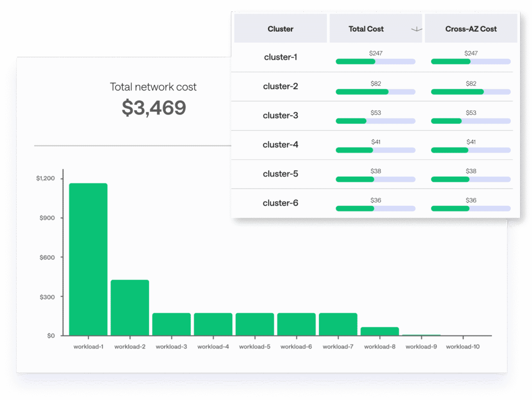
Task: Select the $36 Total Cost bar for cluster-6
Action: pos(375,208)
